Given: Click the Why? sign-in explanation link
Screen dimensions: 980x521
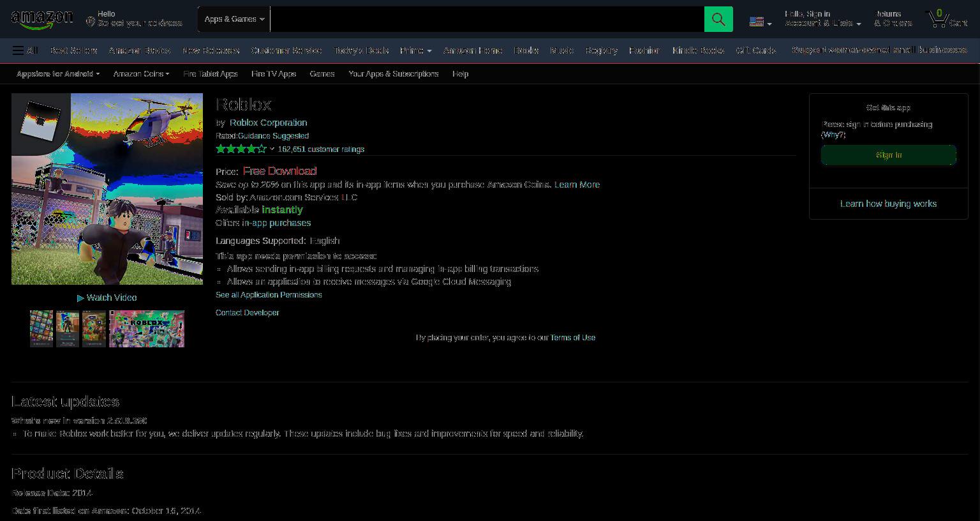Looking at the screenshot, I should coord(833,135).
